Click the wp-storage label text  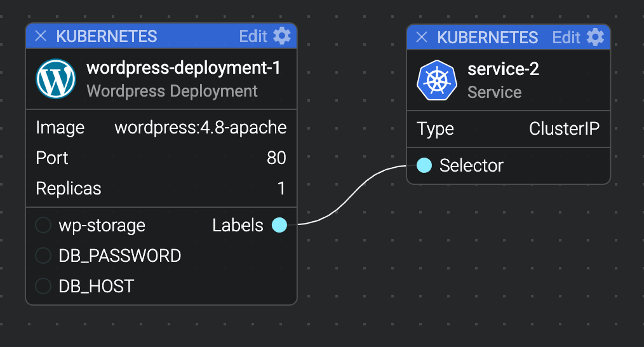tap(102, 226)
